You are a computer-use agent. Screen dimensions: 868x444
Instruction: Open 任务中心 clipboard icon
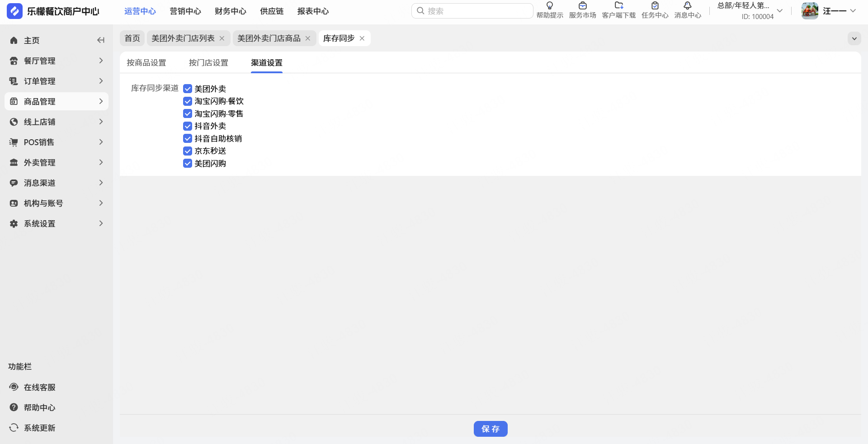click(x=655, y=5)
